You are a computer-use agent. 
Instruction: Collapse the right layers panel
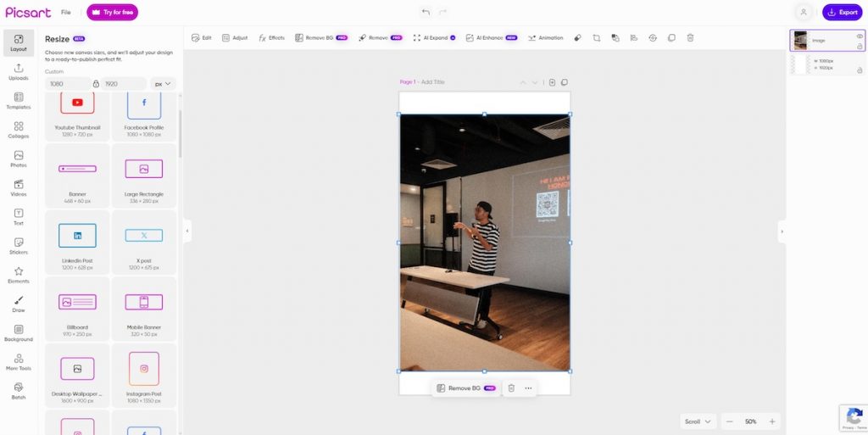[x=782, y=231]
